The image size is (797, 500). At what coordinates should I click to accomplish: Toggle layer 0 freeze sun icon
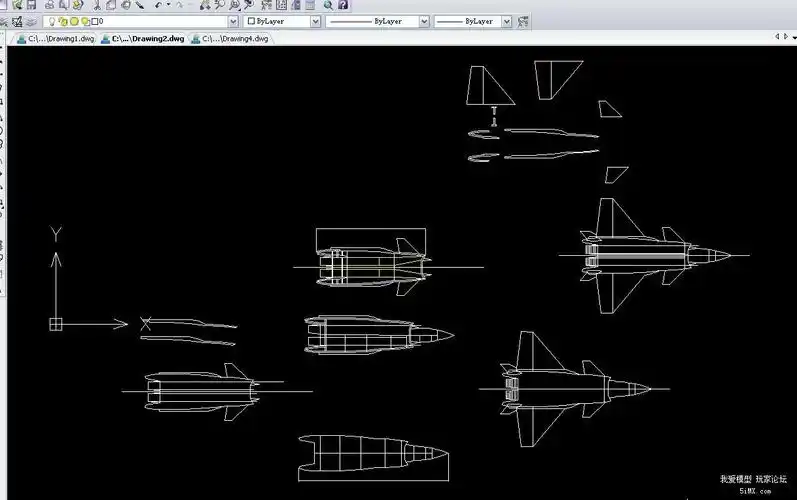pyautogui.click(x=63, y=21)
